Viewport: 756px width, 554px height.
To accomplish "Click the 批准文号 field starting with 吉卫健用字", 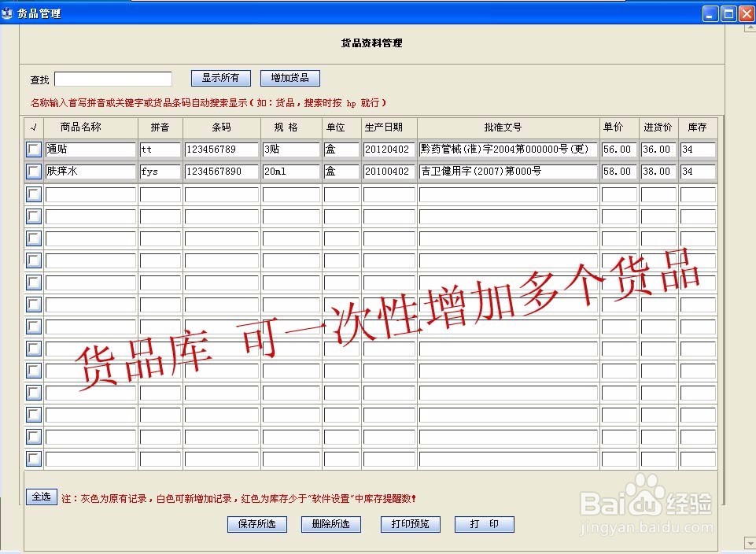I will [508, 172].
